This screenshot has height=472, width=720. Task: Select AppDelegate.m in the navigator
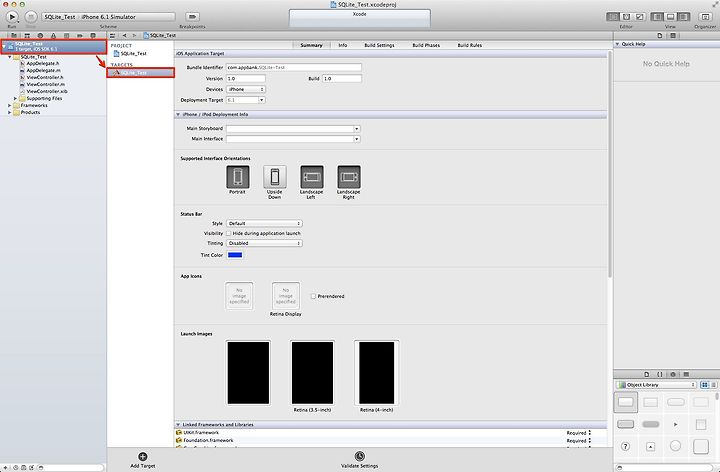point(43,70)
